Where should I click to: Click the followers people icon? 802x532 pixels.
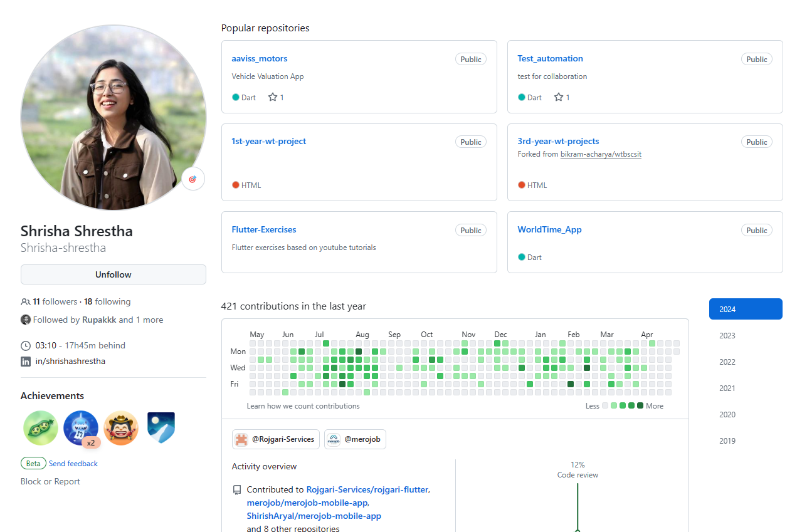[x=25, y=301]
